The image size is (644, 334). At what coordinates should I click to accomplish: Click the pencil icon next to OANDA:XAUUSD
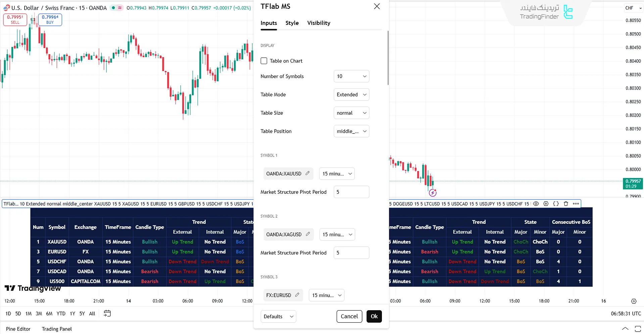point(308,173)
